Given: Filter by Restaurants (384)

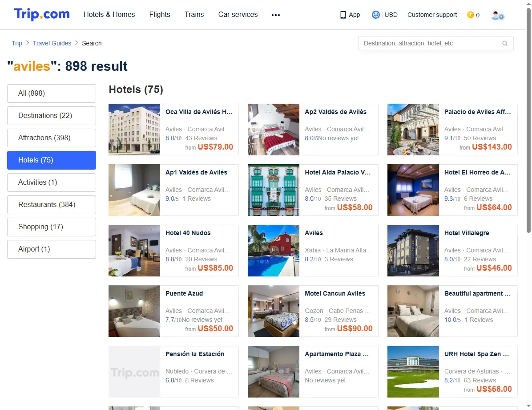Looking at the screenshot, I should (x=52, y=204).
